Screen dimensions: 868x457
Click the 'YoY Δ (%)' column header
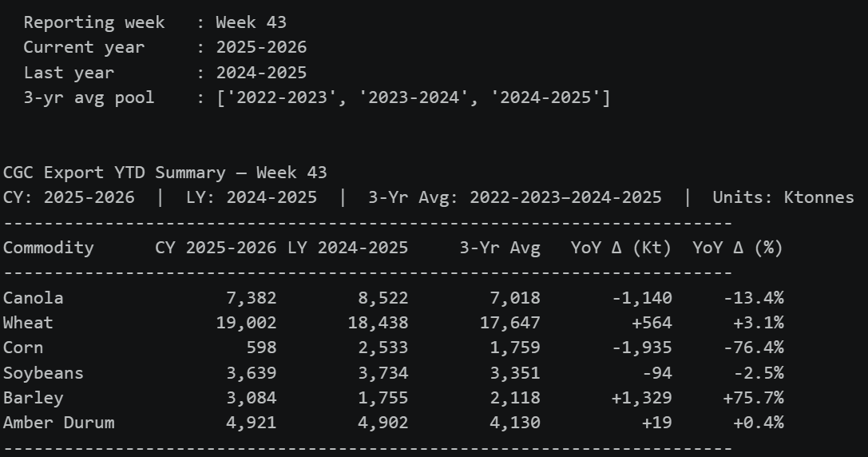click(738, 248)
